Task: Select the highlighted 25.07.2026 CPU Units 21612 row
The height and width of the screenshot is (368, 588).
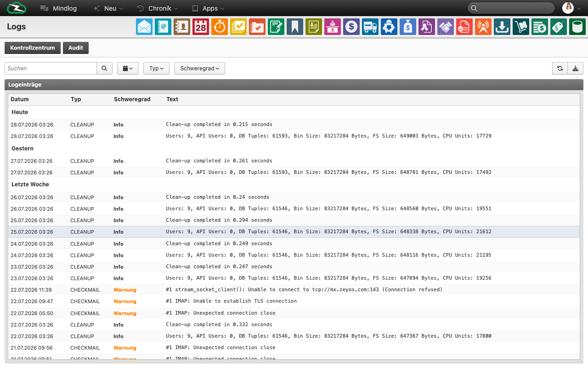Action: click(294, 232)
